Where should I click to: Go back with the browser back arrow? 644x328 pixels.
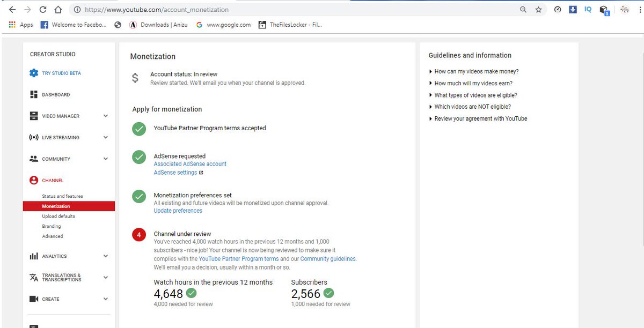[x=12, y=10]
